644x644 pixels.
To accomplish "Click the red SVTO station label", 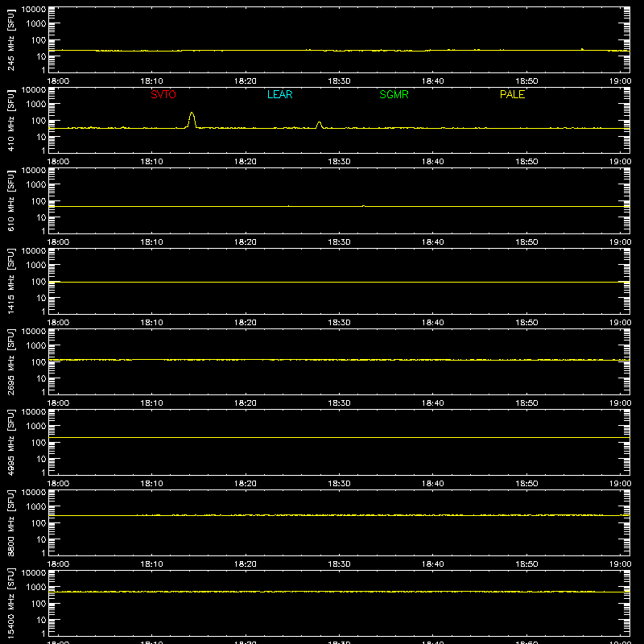I will point(163,94).
